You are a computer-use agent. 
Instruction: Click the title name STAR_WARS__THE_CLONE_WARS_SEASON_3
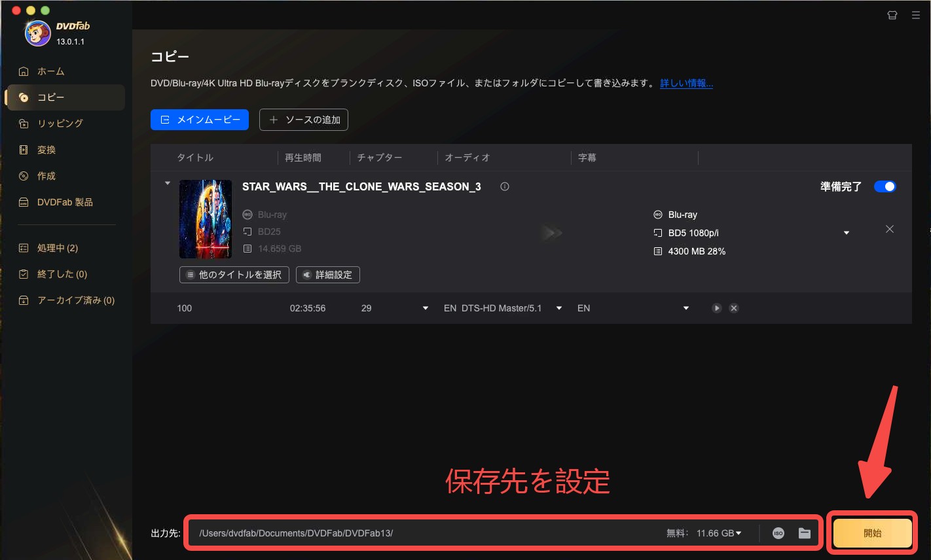[x=361, y=186]
